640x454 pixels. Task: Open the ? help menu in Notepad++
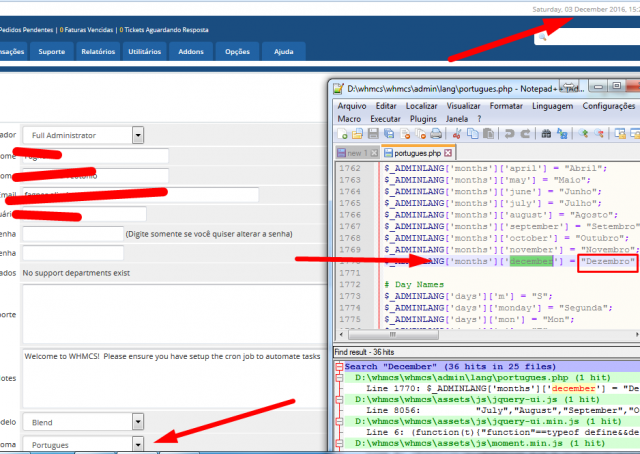(479, 119)
